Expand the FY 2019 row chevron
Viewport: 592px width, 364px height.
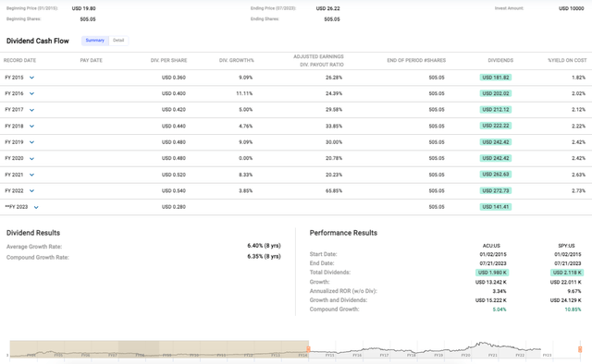(31, 142)
